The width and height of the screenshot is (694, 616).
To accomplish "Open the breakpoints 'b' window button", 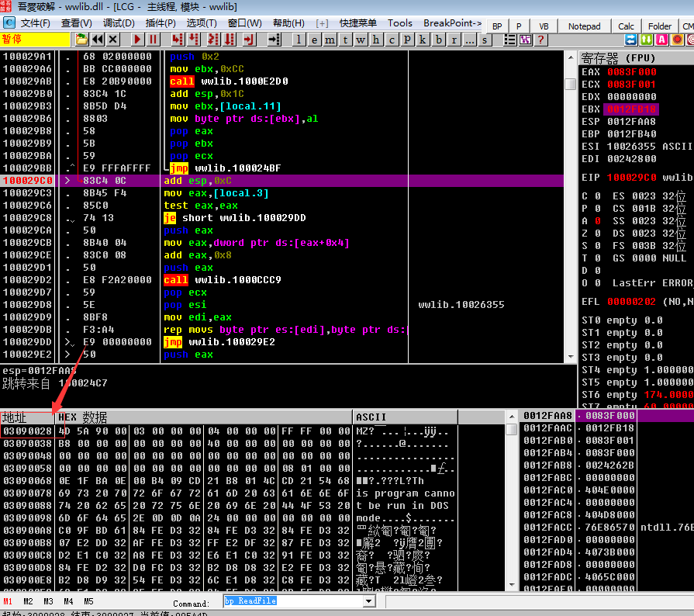I will tap(438, 40).
